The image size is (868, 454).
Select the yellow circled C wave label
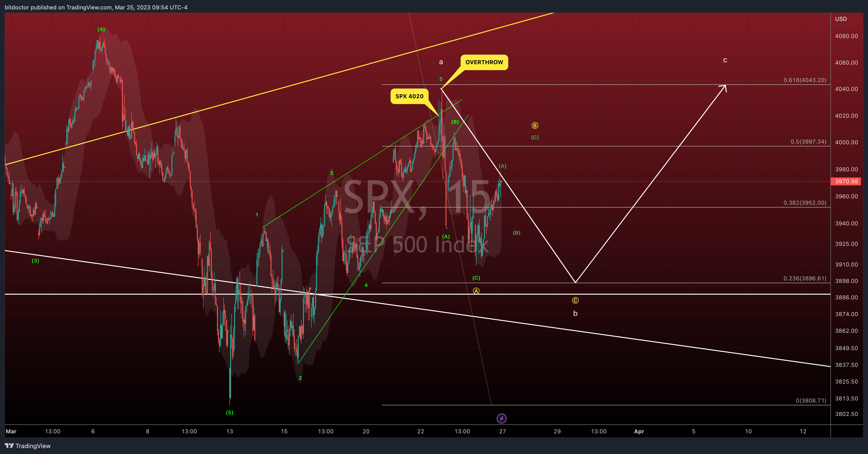coord(575,300)
